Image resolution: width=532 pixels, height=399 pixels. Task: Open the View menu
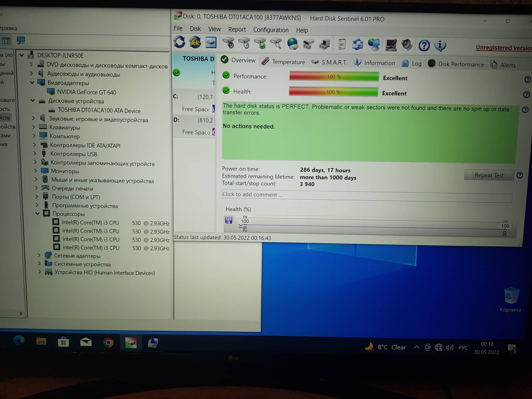[x=214, y=29]
